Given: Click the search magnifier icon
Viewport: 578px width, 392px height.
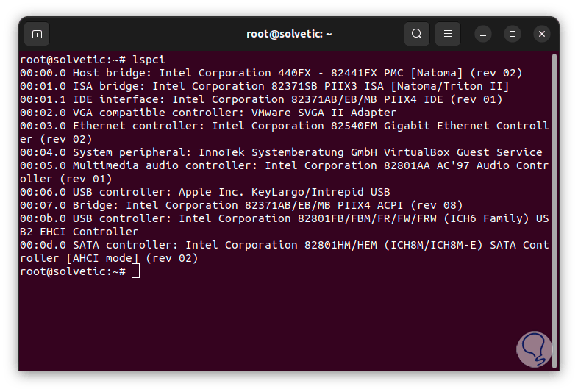Looking at the screenshot, I should [417, 34].
